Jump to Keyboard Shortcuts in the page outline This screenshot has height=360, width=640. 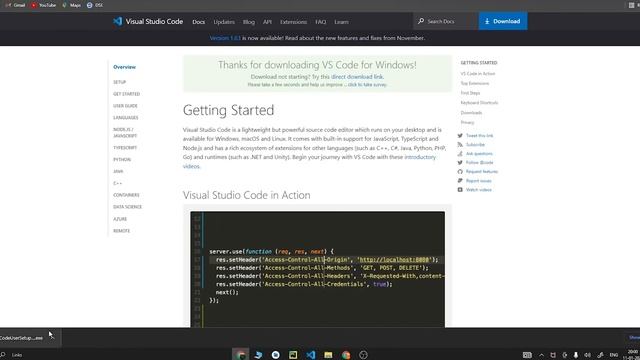(x=479, y=103)
